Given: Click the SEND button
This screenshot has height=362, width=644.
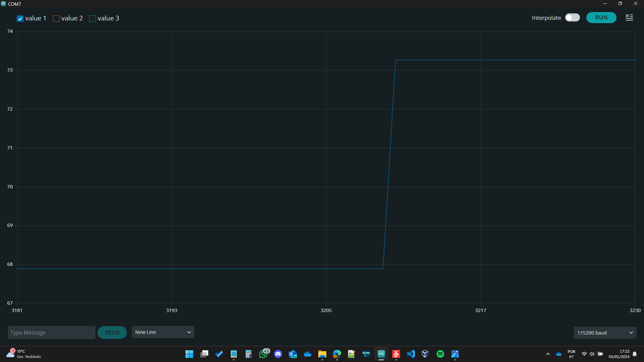Looking at the screenshot, I should (x=112, y=333).
